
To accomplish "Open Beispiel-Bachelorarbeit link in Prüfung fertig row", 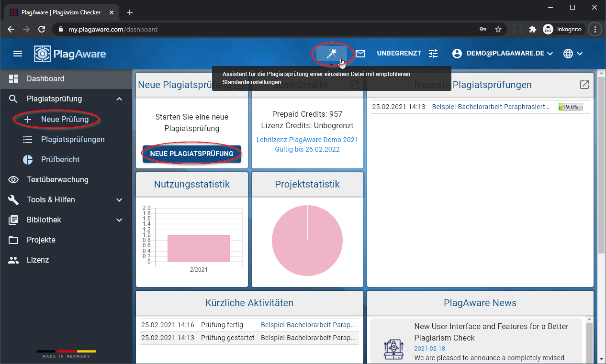I will tap(308, 325).
